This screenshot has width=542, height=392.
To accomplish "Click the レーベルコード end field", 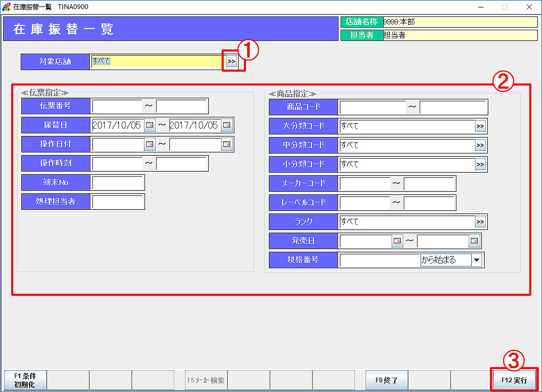I will coord(429,202).
